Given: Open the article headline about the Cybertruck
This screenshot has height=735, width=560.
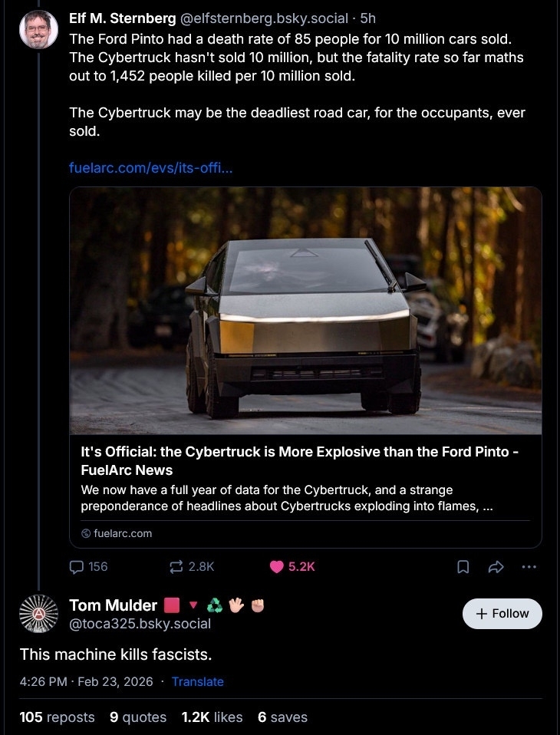Looking at the screenshot, I should [x=299, y=460].
